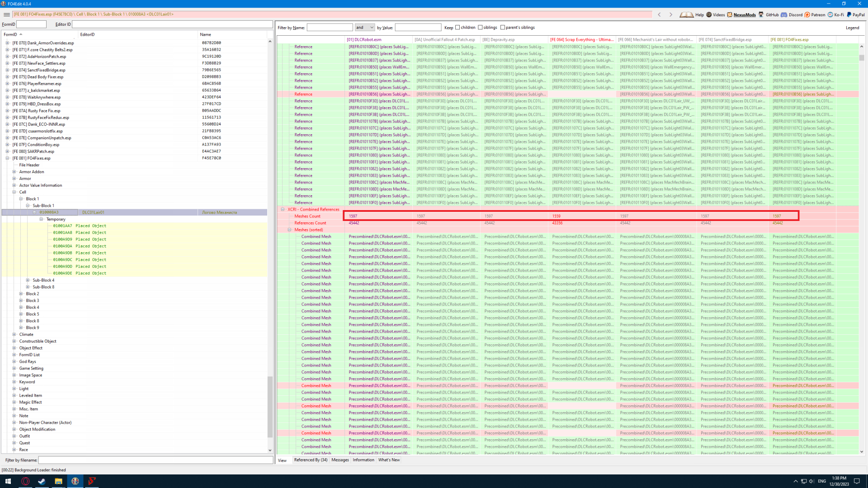Open the Messages tab

(x=340, y=460)
